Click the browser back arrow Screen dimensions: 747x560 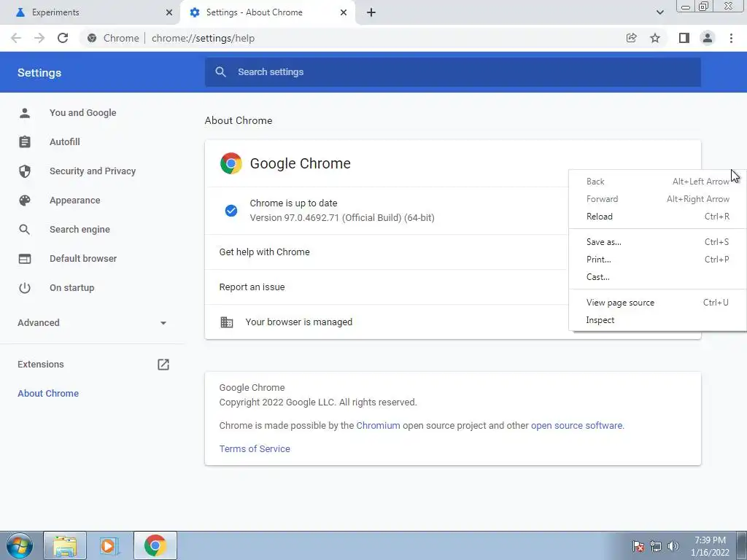coord(16,38)
